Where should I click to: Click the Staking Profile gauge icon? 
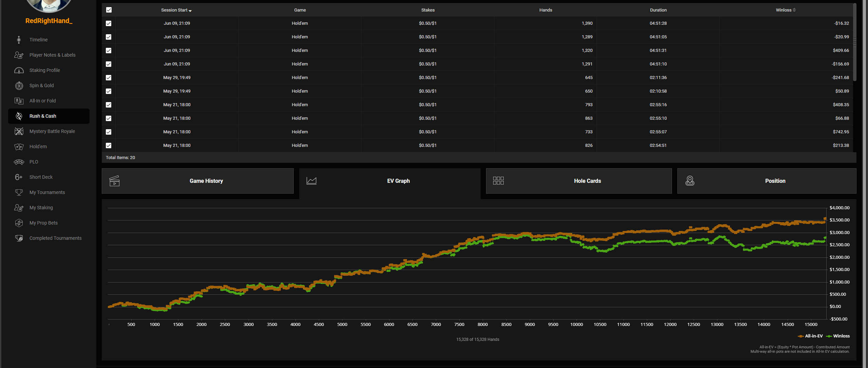click(19, 70)
